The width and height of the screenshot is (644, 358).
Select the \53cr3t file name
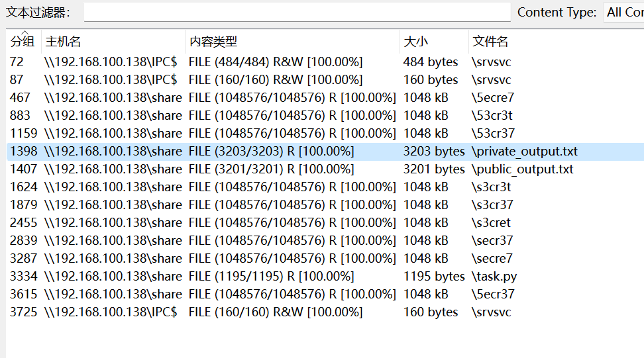coord(492,116)
